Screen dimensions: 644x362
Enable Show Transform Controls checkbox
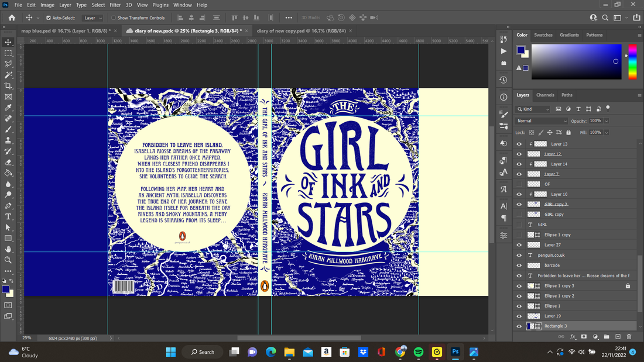pos(114,18)
